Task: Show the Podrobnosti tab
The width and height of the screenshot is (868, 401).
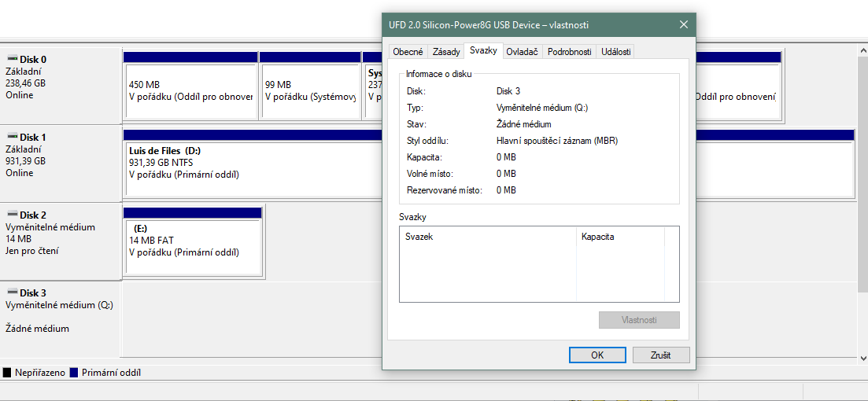Action: 569,52
